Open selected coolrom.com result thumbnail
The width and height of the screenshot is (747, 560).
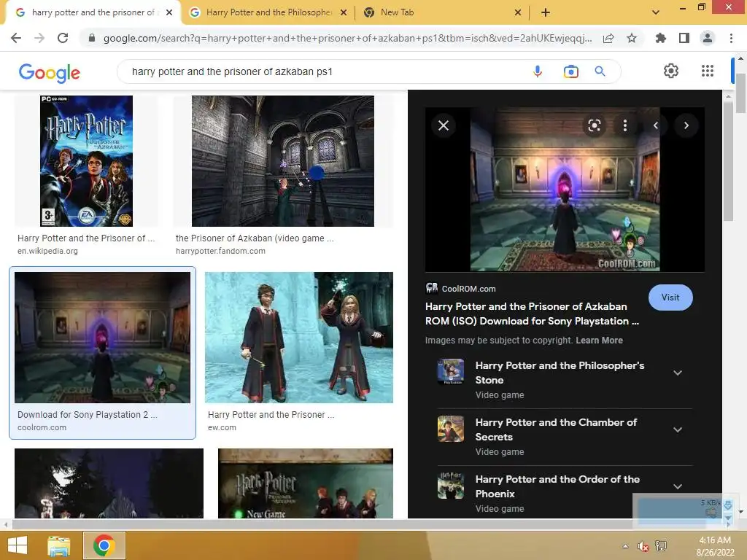(x=102, y=338)
